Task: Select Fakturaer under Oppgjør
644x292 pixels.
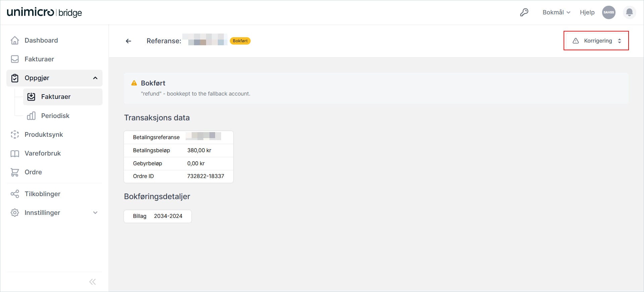Action: coord(56,97)
